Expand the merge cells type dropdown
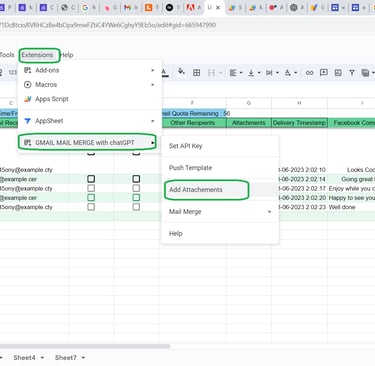Screen dimensions: 375x366 coord(221,73)
